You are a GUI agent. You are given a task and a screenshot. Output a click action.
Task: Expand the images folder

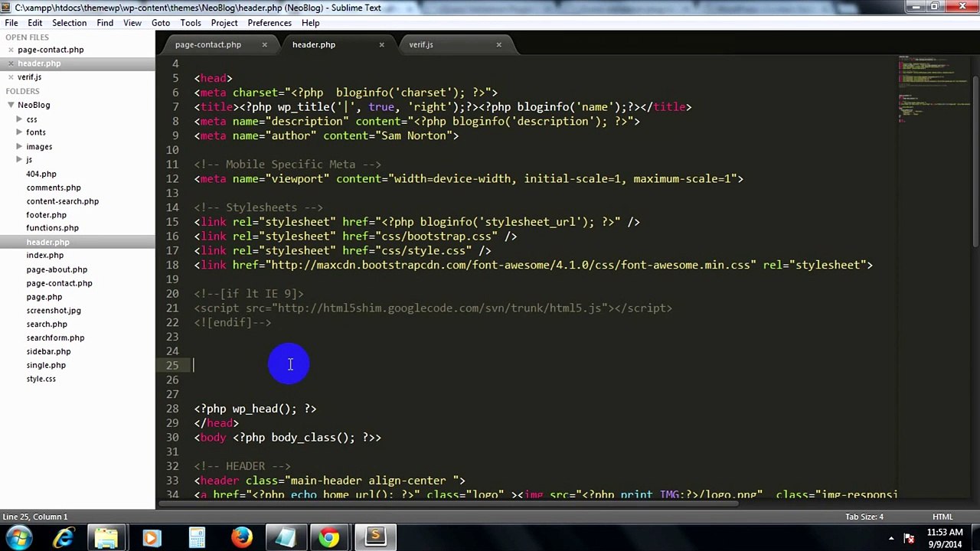coord(19,146)
